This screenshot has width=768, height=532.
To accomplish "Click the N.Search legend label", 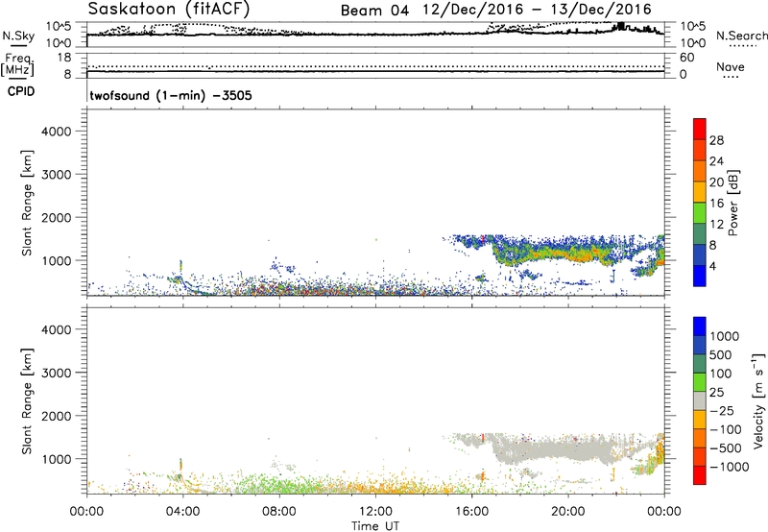I will [741, 36].
